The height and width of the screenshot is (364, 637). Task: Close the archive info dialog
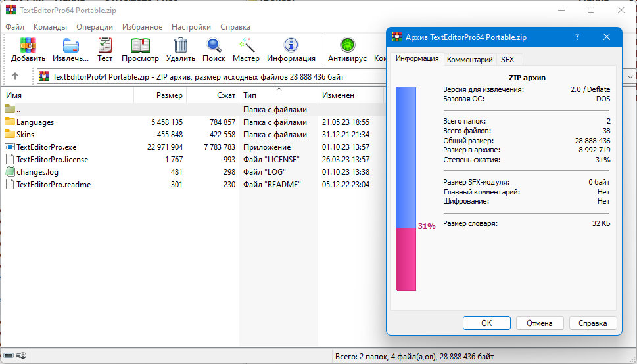click(607, 37)
